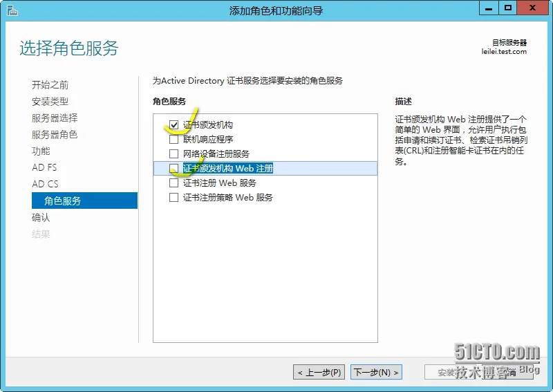This screenshot has width=553, height=392.
Task: Minimize the wizard window
Action: click(x=489, y=8)
